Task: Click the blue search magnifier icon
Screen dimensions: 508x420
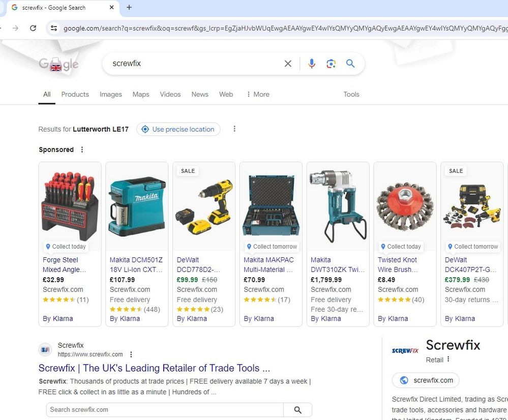Action: (x=350, y=64)
